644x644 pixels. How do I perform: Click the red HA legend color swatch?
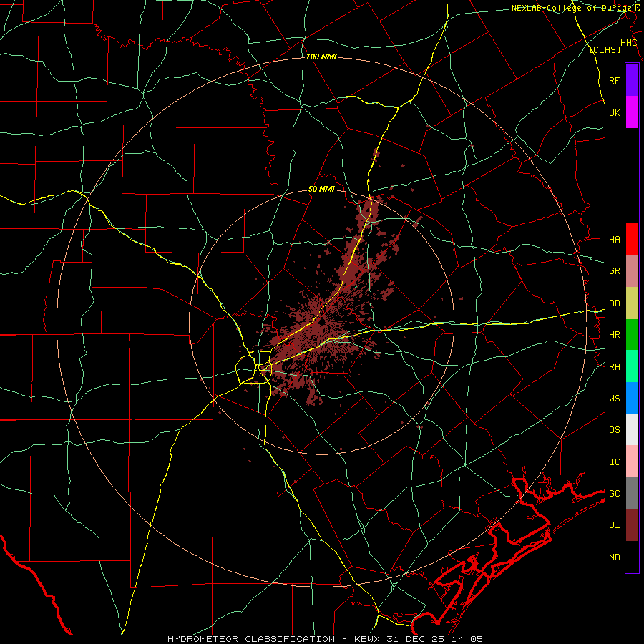632,239
